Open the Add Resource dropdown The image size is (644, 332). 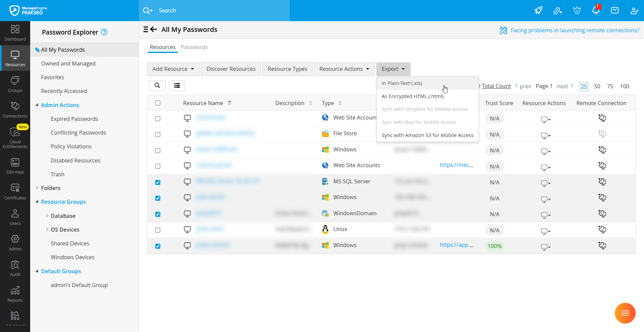(x=173, y=69)
